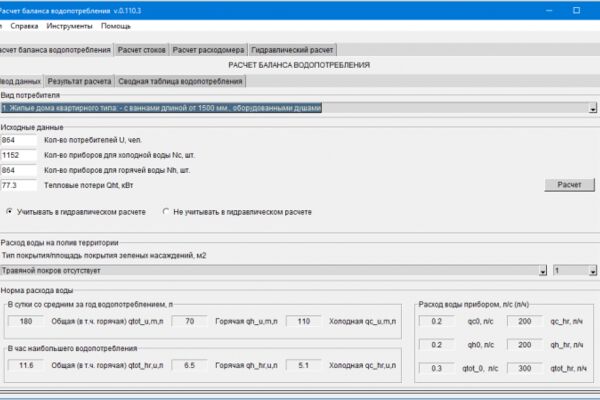Viewport: 600px width, 400px height.
Task: Click the Расчет button
Action: (569, 185)
